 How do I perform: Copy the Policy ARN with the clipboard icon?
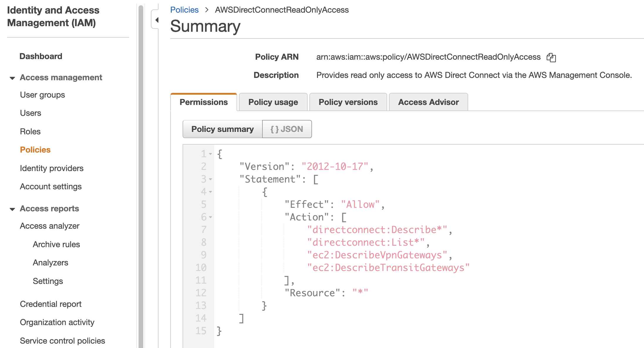pos(551,57)
